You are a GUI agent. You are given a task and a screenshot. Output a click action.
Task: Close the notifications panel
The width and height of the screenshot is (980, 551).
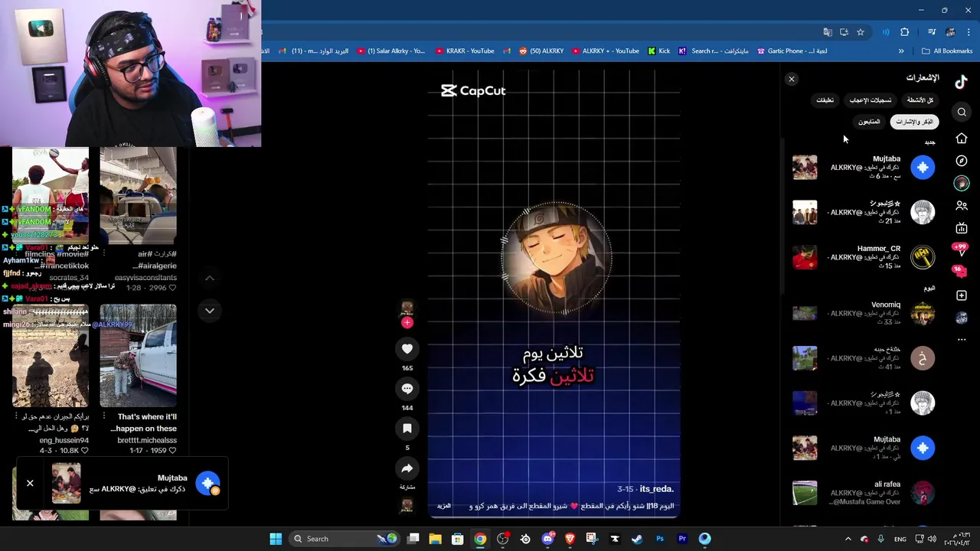click(x=792, y=79)
